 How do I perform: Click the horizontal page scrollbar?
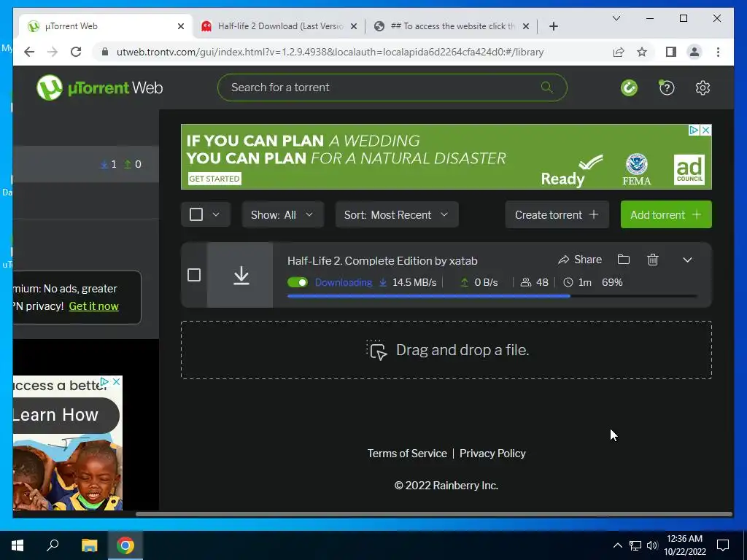tap(433, 514)
